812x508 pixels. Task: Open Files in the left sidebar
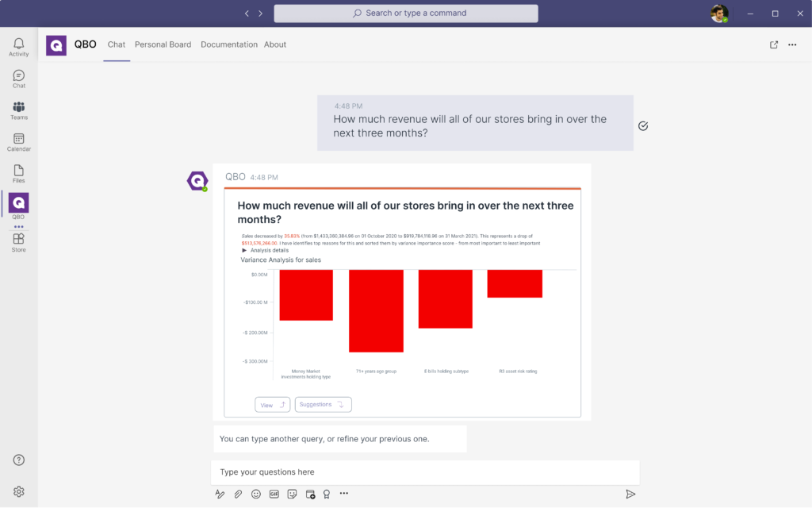pyautogui.click(x=18, y=173)
